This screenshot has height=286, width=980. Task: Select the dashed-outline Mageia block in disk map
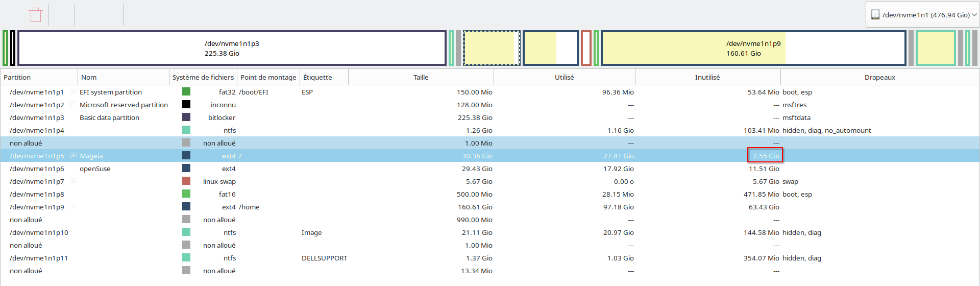(492, 48)
